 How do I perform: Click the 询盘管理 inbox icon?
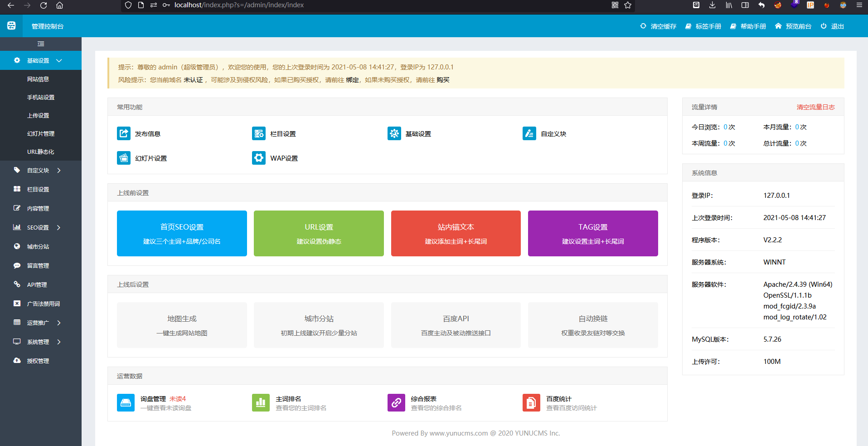pyautogui.click(x=126, y=402)
